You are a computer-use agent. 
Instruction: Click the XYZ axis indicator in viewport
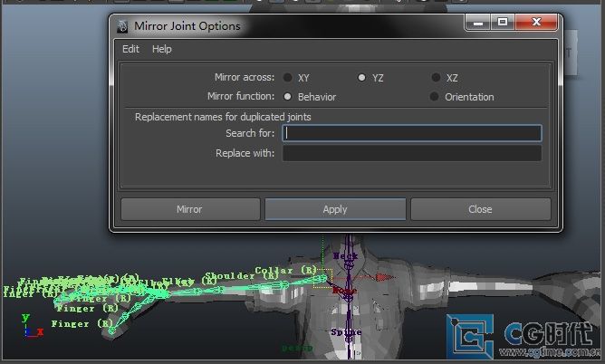pos(32,326)
